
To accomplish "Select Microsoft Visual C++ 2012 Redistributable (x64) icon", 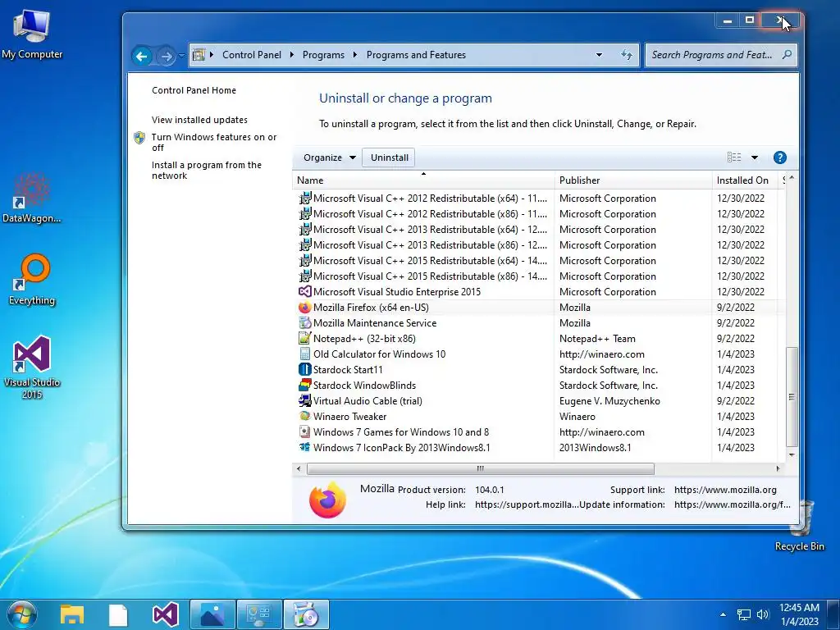I will 305,199.
